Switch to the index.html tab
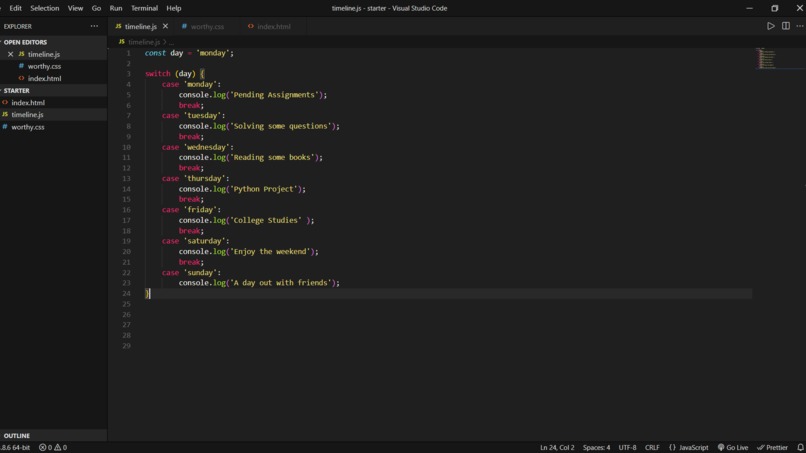Image resolution: width=806 pixels, height=453 pixels. click(x=273, y=26)
